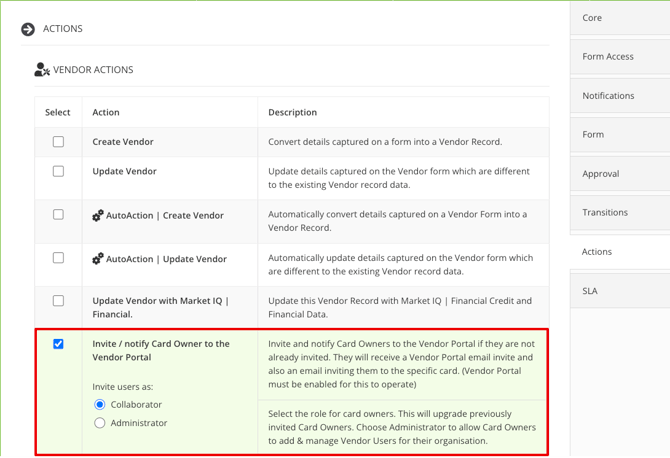Select the Administrator radio option
Screen dimensions: 670x458
100,423
